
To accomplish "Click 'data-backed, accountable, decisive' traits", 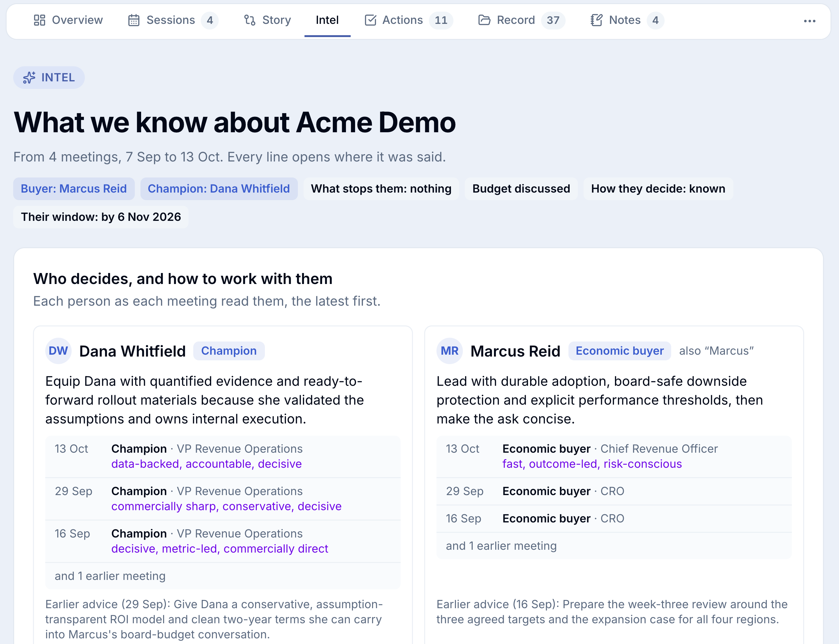I will pyautogui.click(x=206, y=464).
